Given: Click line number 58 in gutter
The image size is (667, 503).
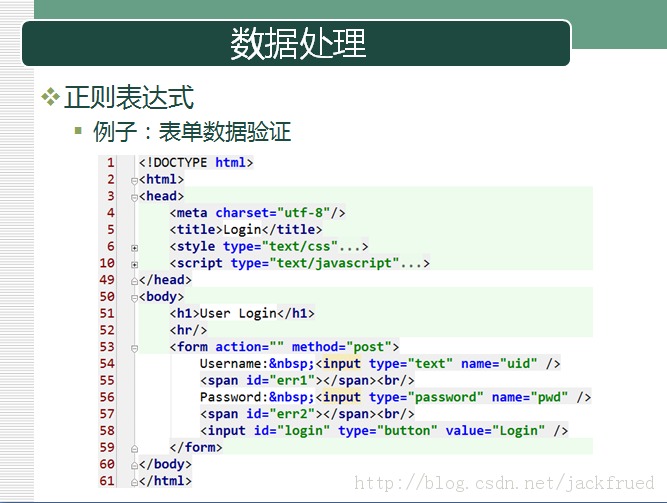Looking at the screenshot, I should [x=107, y=431].
